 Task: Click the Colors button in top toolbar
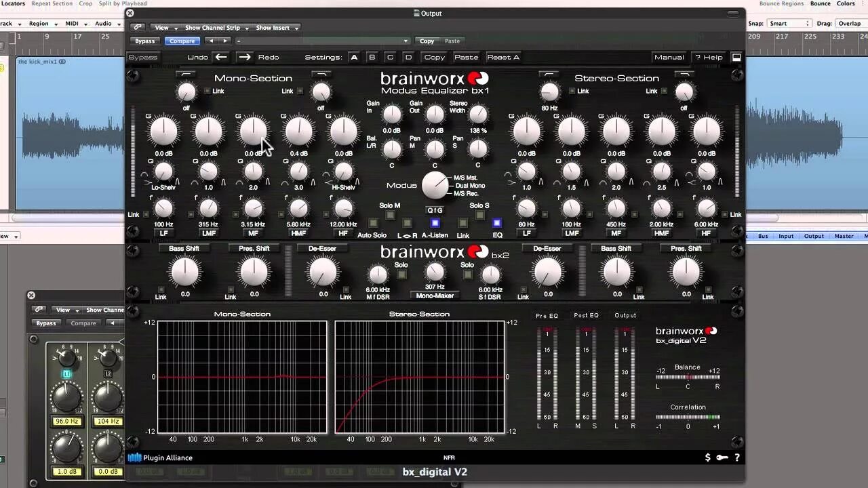click(846, 3)
